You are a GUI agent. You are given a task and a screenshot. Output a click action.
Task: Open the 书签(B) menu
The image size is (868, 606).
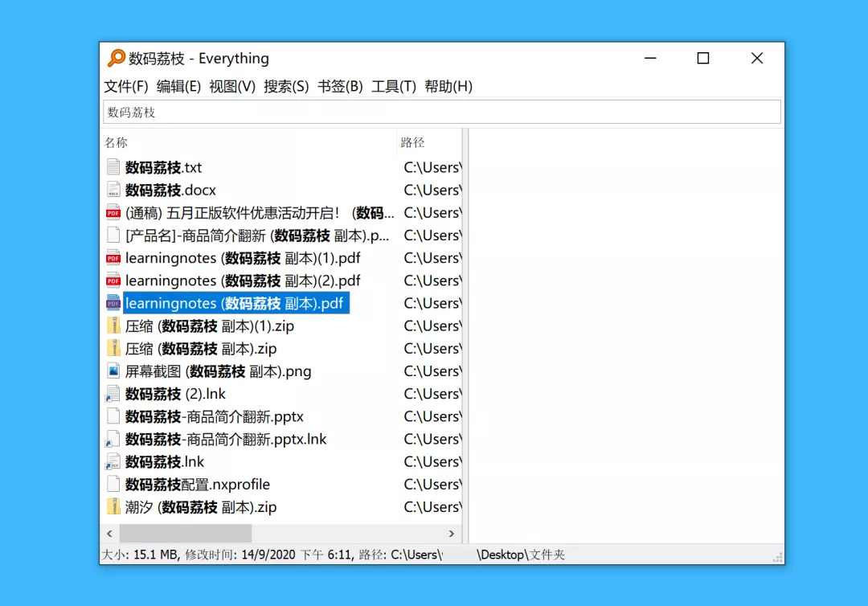(340, 86)
